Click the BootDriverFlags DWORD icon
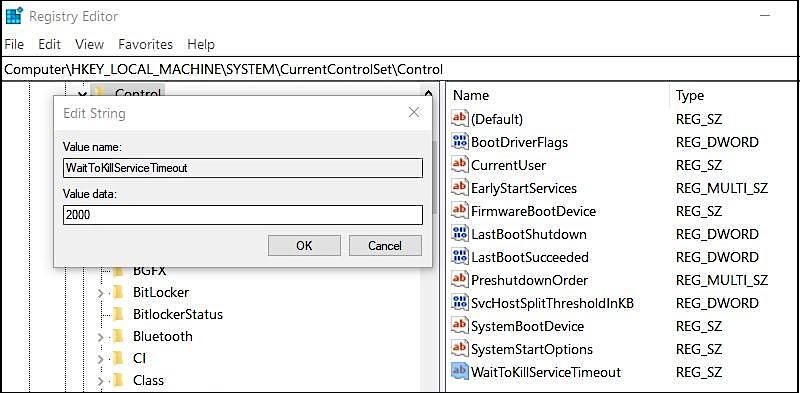The height and width of the screenshot is (393, 800). [x=460, y=141]
